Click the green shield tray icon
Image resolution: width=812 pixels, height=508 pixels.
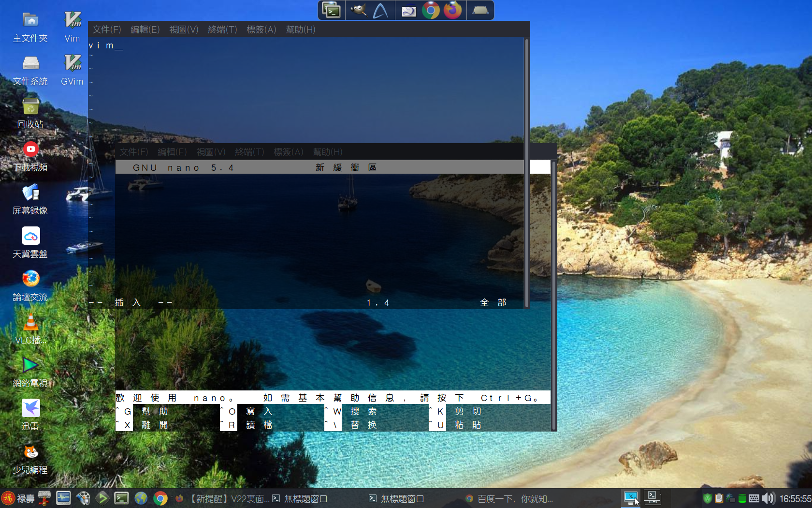(707, 498)
